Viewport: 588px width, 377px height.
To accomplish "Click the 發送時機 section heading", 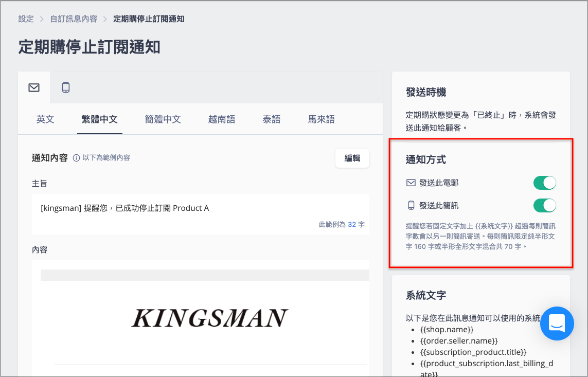I will pyautogui.click(x=426, y=92).
